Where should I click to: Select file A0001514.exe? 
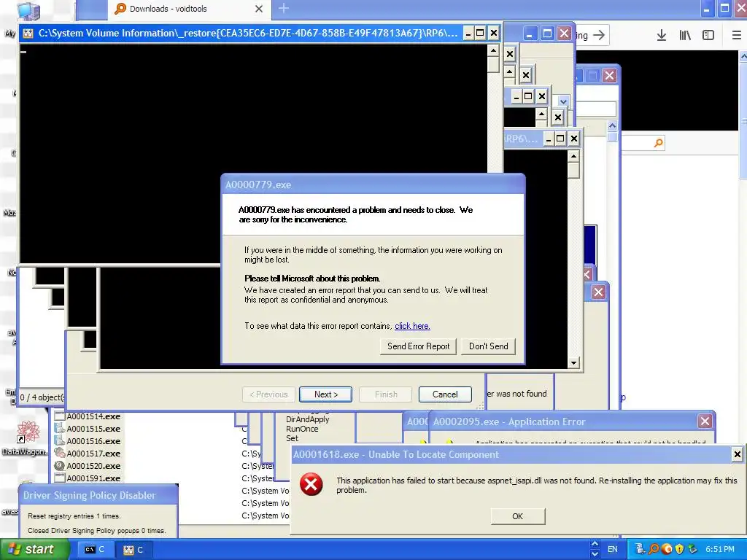pyautogui.click(x=93, y=416)
